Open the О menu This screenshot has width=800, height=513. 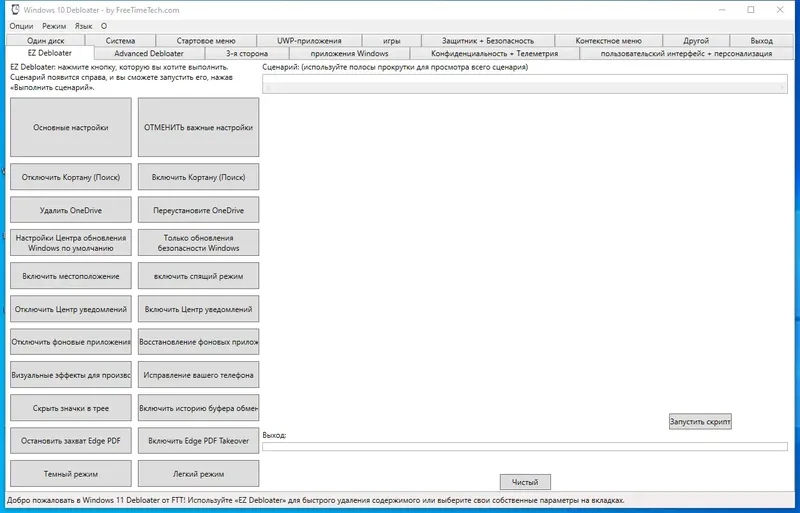104,26
